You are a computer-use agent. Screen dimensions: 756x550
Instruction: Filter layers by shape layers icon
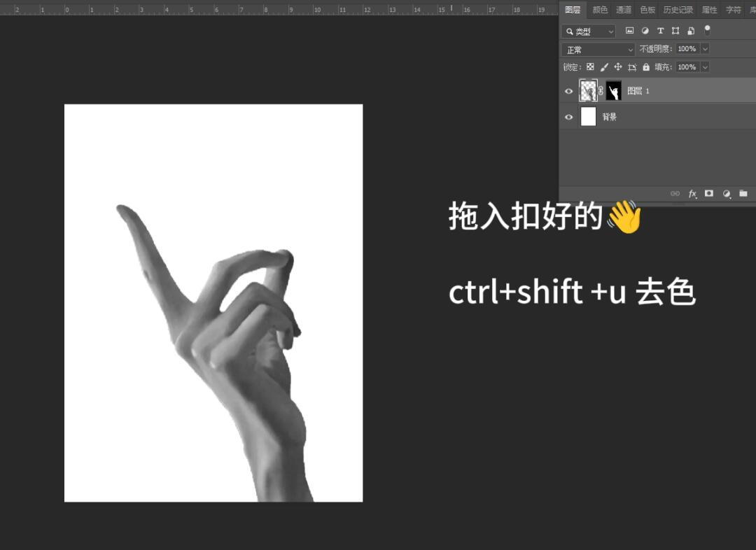(675, 31)
